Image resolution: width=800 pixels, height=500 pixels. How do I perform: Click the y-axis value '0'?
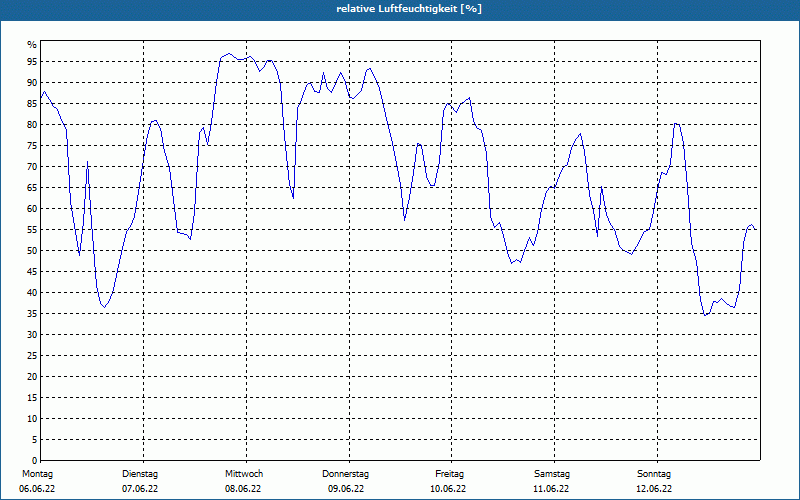[x=35, y=461]
